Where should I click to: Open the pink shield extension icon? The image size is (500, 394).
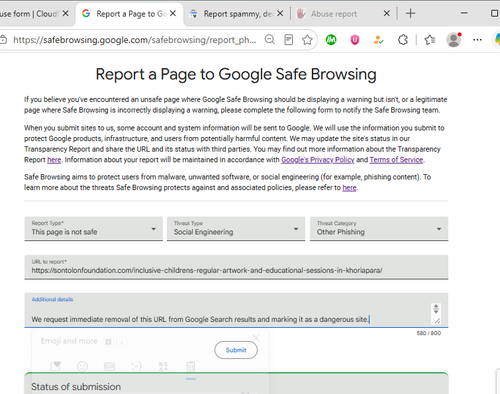(x=355, y=40)
